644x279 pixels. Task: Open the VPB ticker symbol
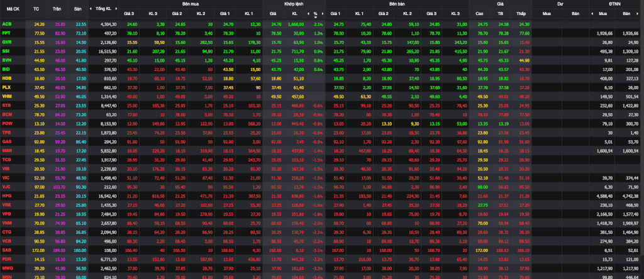6,214
